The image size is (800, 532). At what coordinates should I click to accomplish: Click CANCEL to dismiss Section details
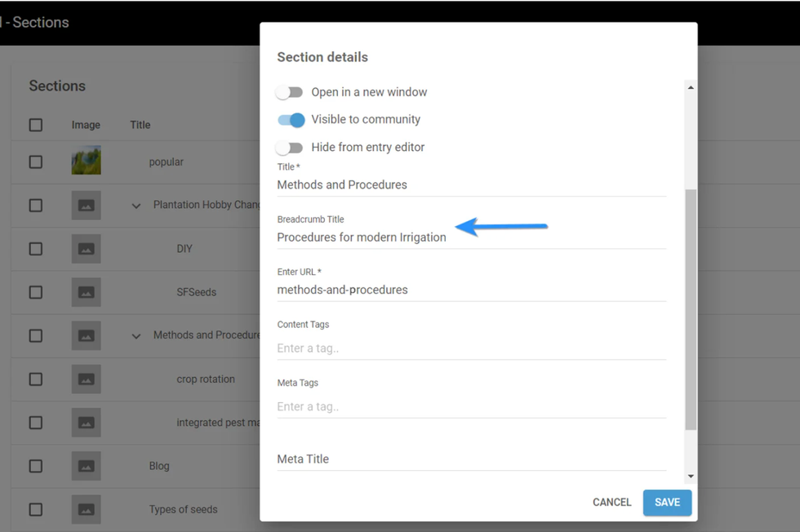tap(611, 502)
